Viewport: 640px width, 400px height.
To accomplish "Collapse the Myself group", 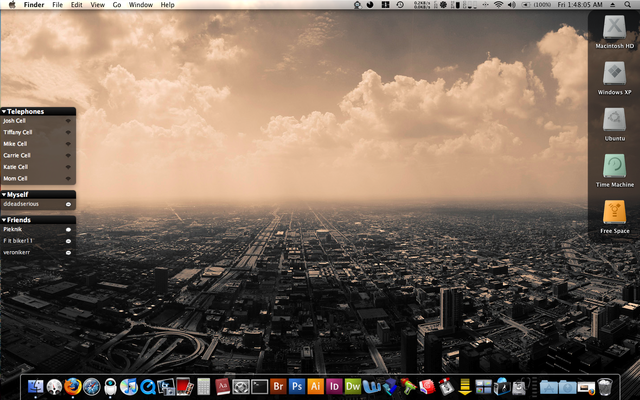I will pos(4,195).
